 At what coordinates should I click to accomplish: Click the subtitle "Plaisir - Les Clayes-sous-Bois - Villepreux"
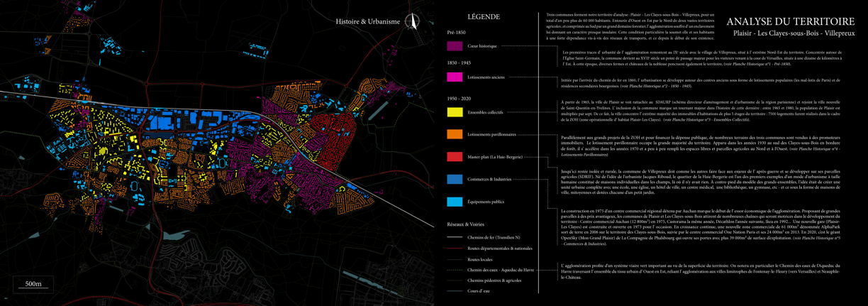tap(794, 33)
